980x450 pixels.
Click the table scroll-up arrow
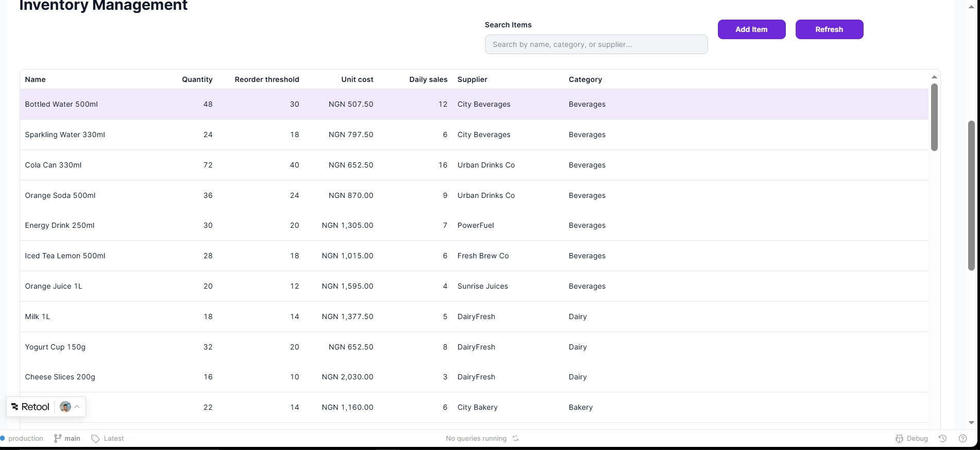tap(934, 77)
